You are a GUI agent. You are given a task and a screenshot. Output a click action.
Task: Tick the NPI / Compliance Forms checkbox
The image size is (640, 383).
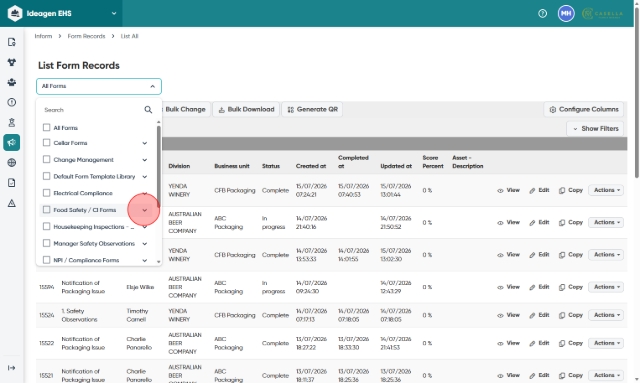(x=47, y=260)
